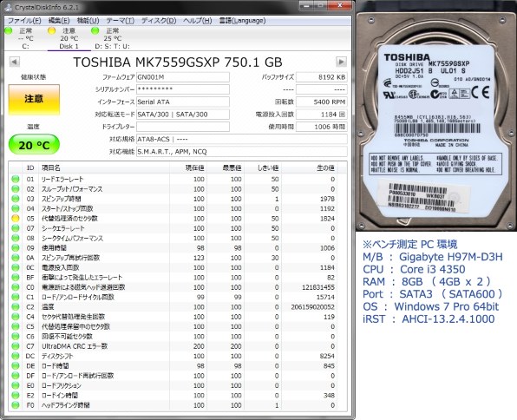517x420 pixels.
Task: Click the ID column header
Action: click(30, 168)
